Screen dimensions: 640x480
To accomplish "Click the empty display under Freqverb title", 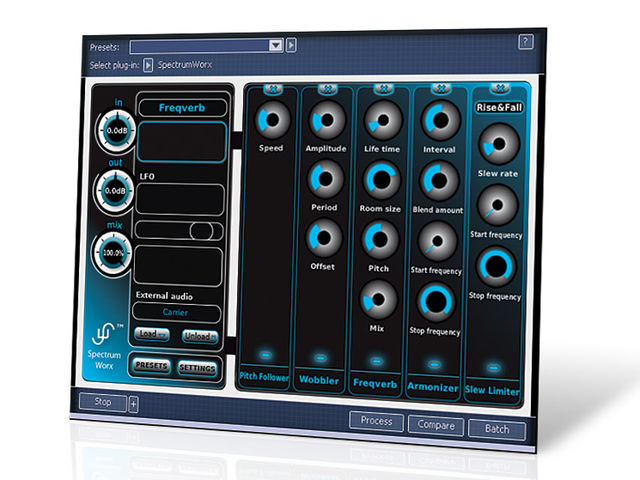I will pyautogui.click(x=182, y=142).
